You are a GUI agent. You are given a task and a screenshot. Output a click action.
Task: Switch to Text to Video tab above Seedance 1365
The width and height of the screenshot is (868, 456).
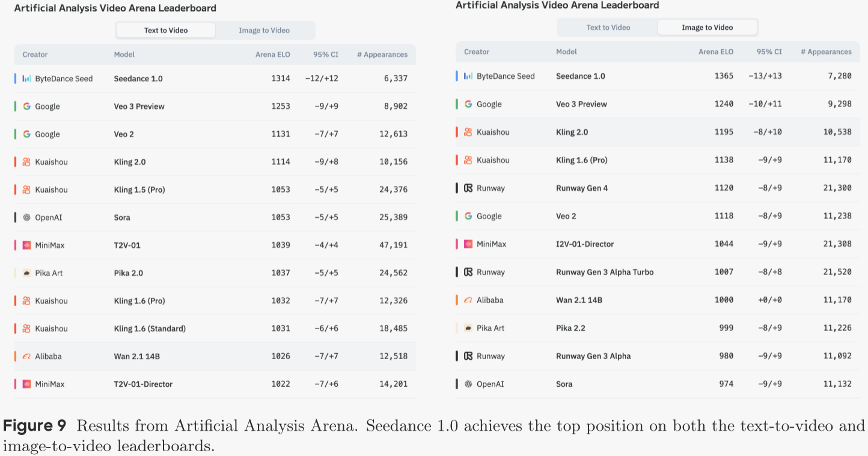coord(608,27)
